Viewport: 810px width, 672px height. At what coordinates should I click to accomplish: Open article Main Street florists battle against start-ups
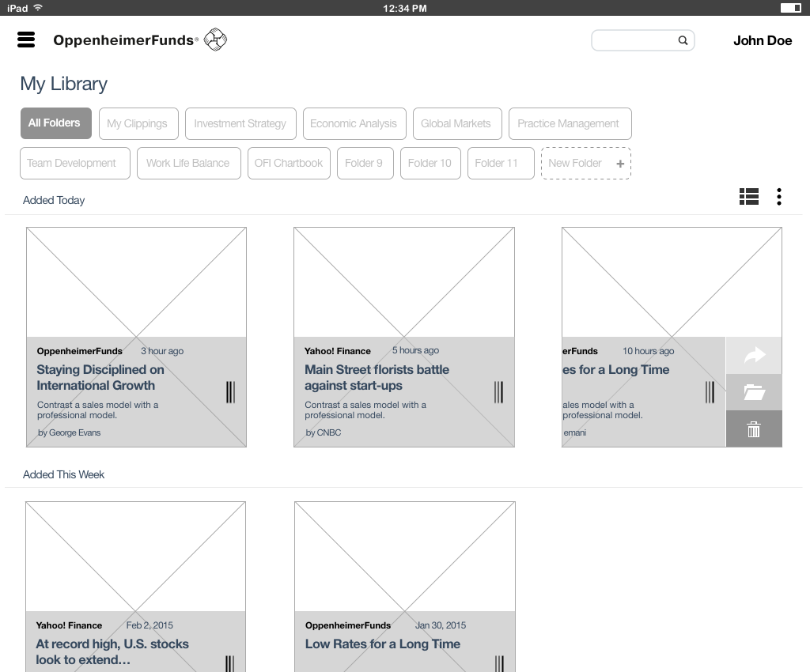point(377,377)
